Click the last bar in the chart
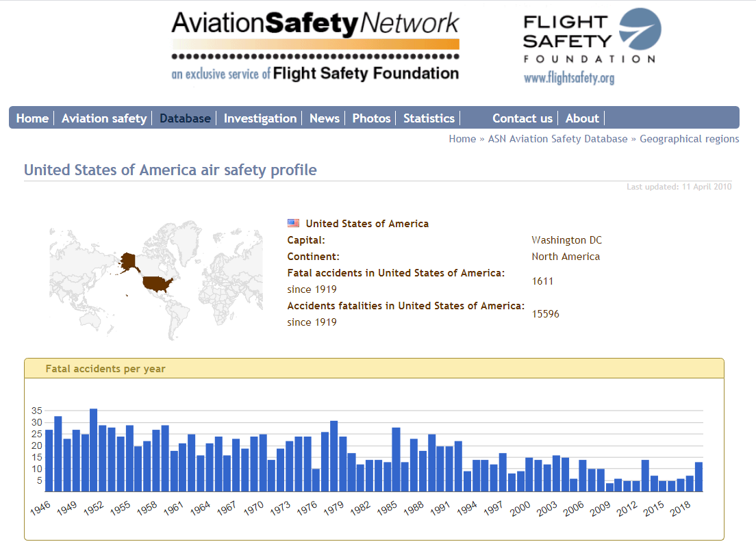 click(x=699, y=477)
